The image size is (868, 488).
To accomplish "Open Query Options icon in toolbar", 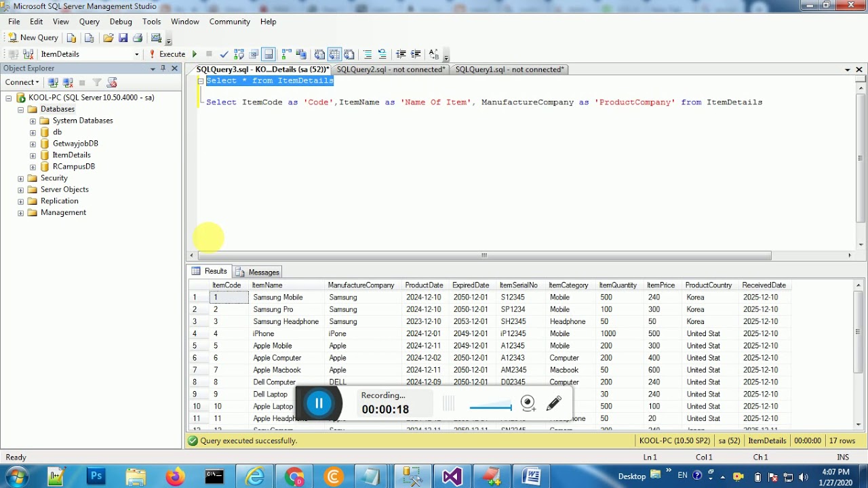I will tap(254, 54).
